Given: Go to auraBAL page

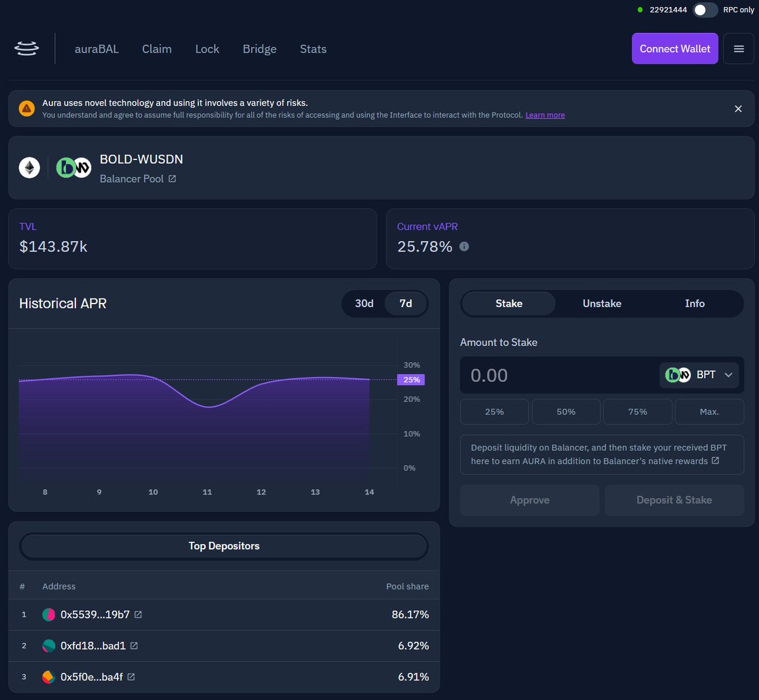Looking at the screenshot, I should click(x=97, y=49).
